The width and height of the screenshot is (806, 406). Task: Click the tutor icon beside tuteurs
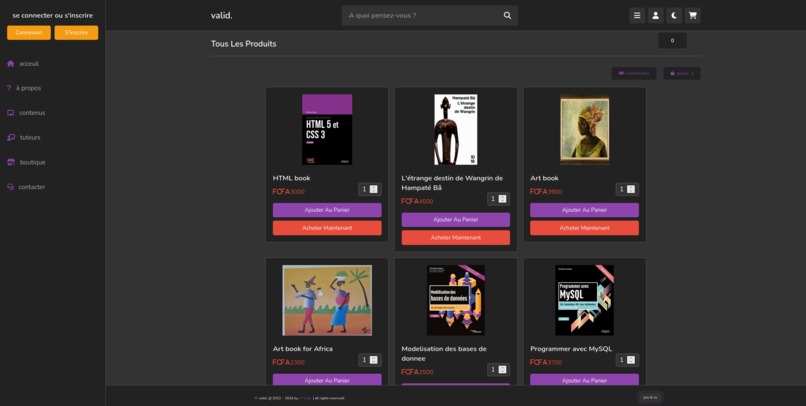(x=11, y=137)
